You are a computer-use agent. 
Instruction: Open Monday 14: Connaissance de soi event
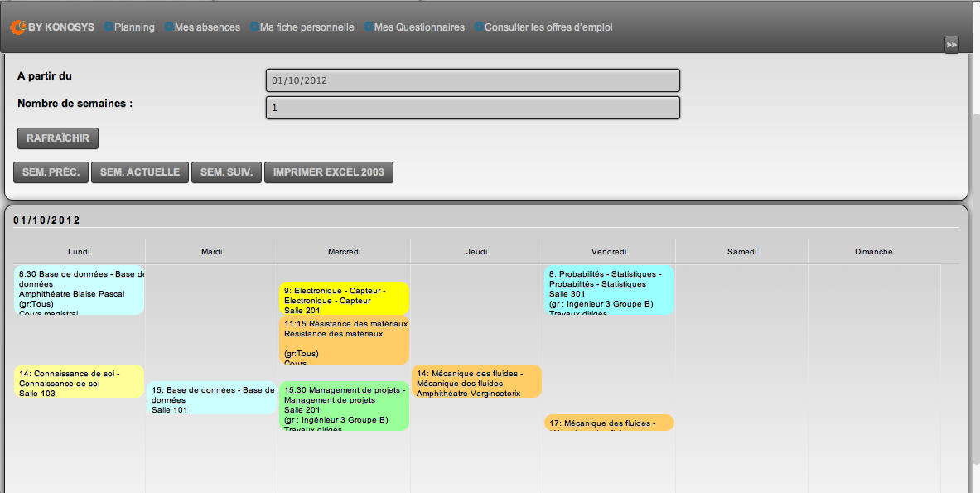click(80, 381)
